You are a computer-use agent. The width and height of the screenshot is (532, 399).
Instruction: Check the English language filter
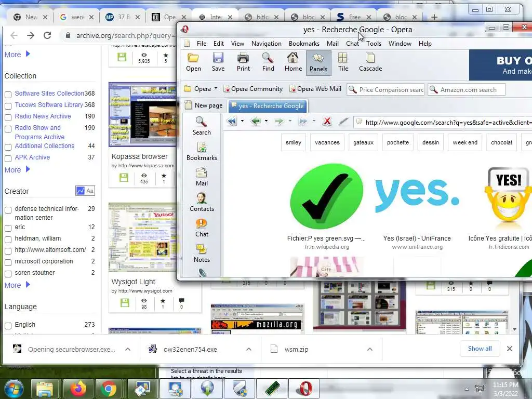point(8,326)
